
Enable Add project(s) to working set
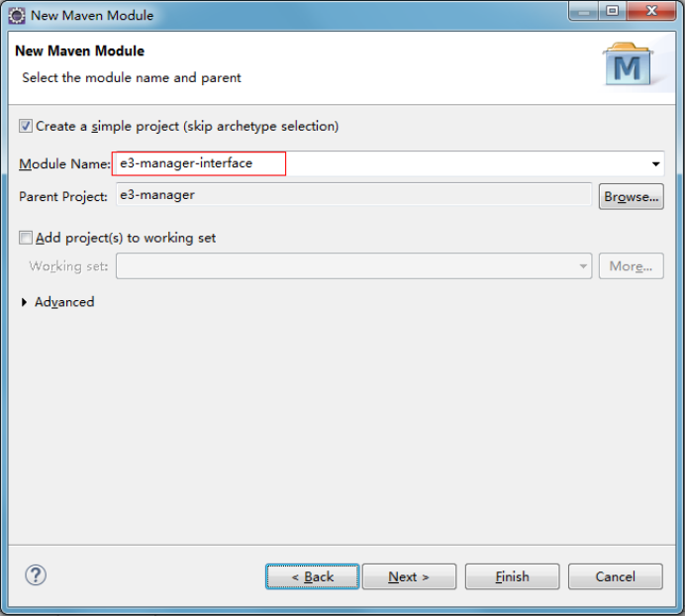(26, 238)
